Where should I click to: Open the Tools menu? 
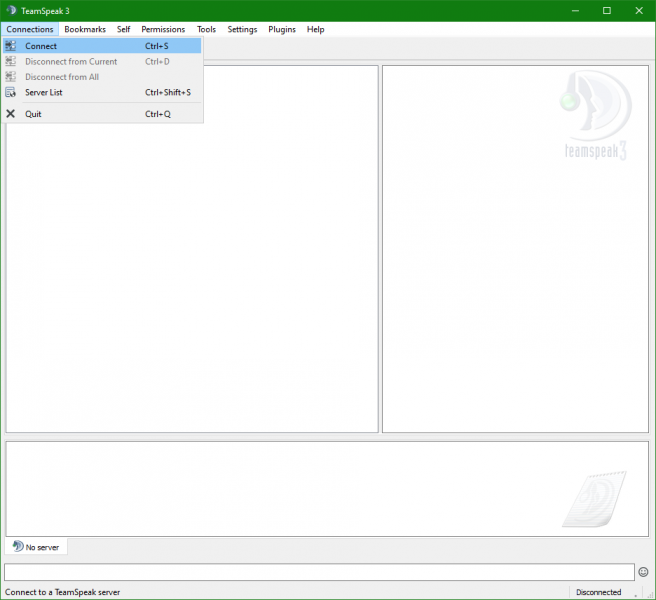coord(206,29)
